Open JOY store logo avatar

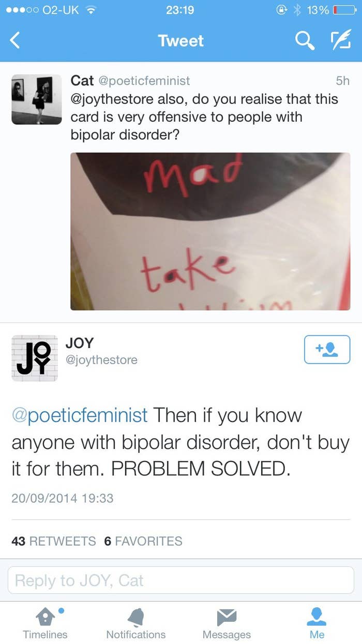pyautogui.click(x=35, y=358)
